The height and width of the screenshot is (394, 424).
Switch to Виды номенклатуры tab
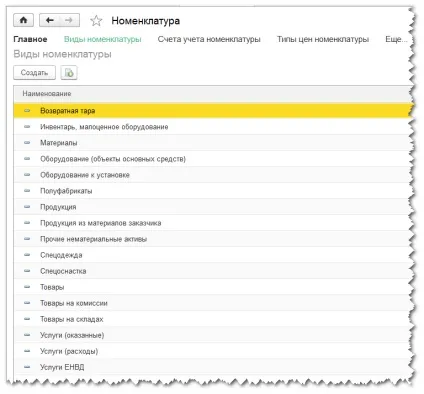(103, 39)
